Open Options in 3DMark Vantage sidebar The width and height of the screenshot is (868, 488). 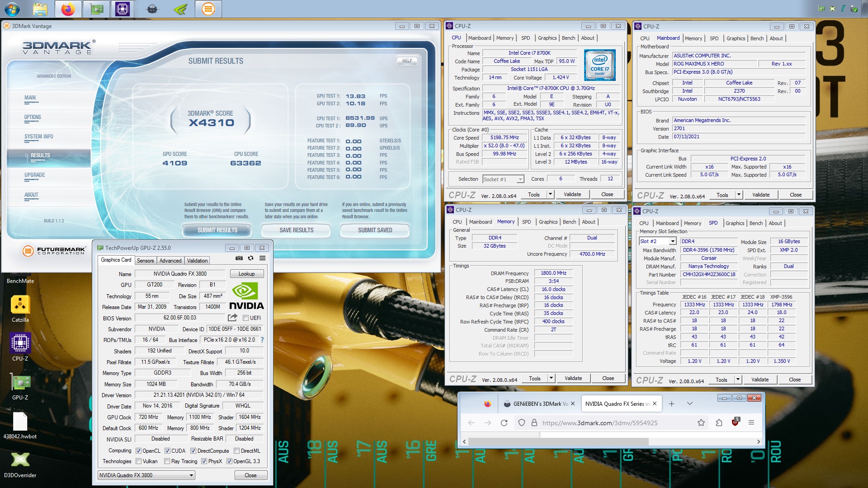point(33,117)
